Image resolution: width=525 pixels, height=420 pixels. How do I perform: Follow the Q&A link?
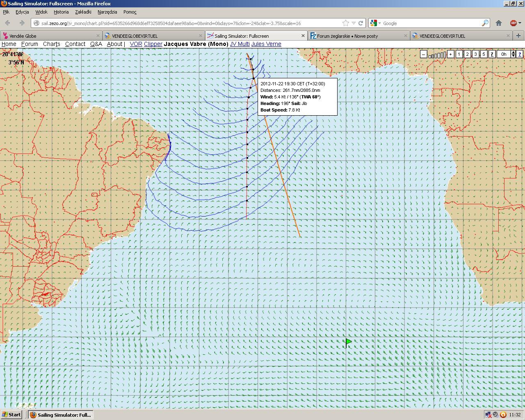96,44
